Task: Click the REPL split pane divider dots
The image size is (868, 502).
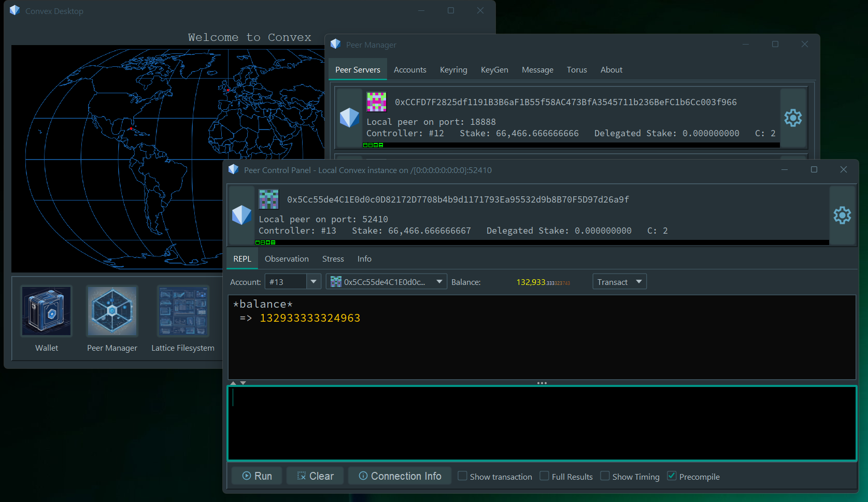Action: pos(542,383)
